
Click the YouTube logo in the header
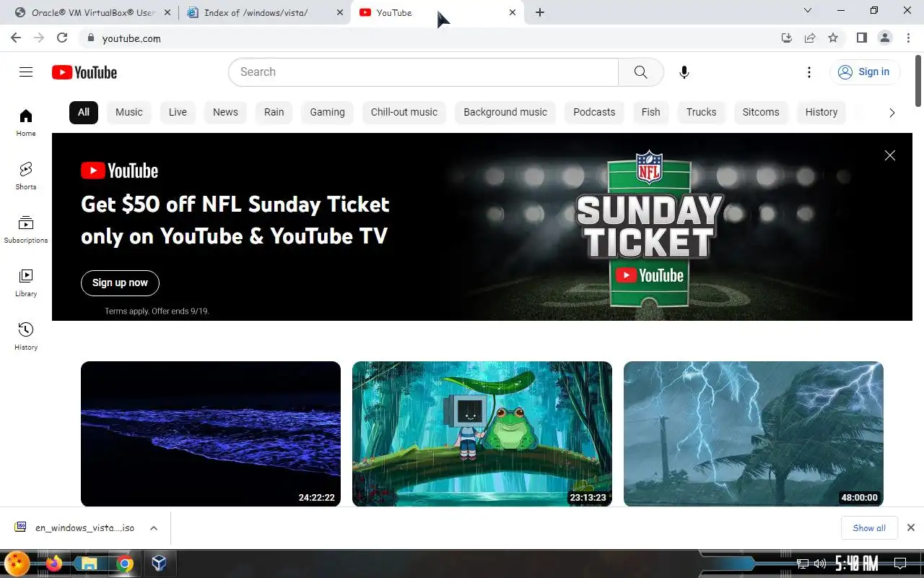click(84, 72)
